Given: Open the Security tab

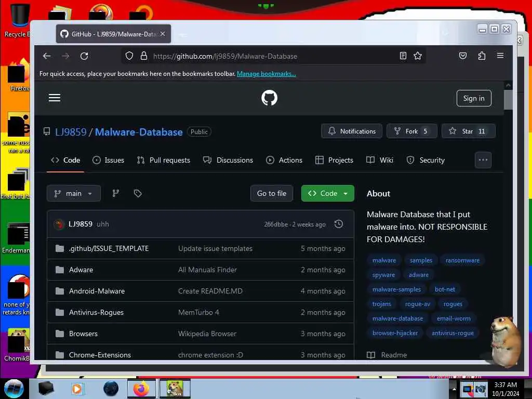Looking at the screenshot, I should pyautogui.click(x=425, y=160).
